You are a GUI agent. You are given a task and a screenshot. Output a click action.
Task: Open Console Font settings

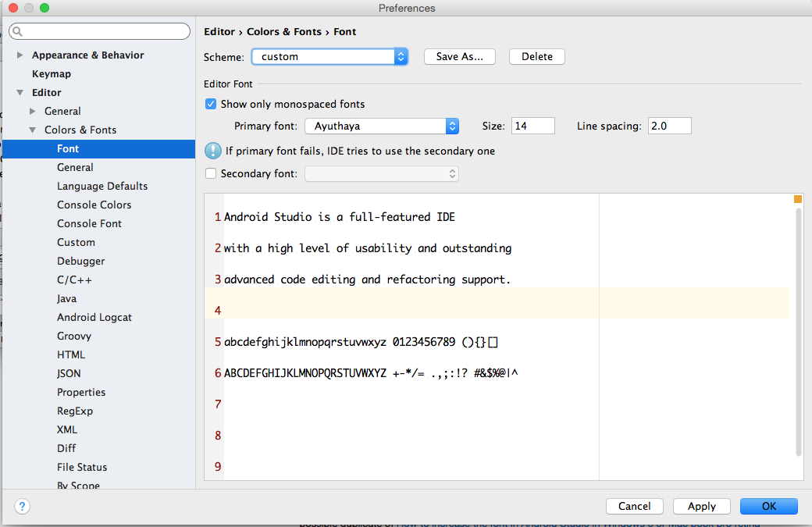(89, 223)
